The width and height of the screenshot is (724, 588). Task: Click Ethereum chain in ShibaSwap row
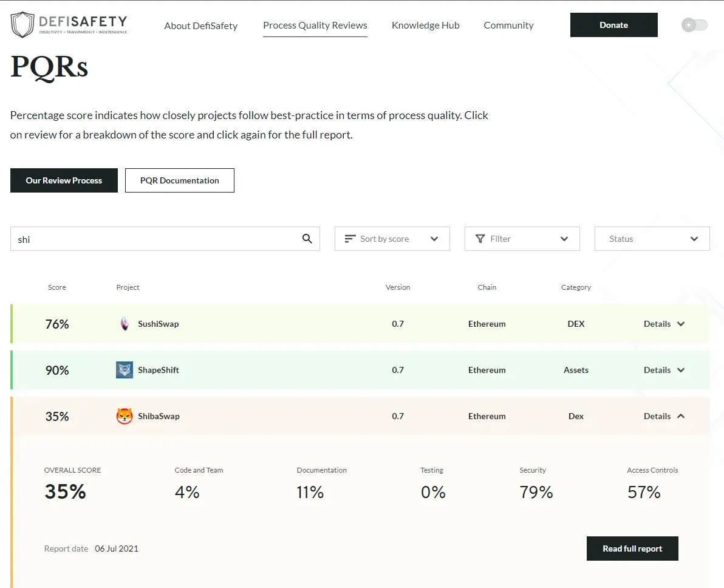[x=487, y=416]
